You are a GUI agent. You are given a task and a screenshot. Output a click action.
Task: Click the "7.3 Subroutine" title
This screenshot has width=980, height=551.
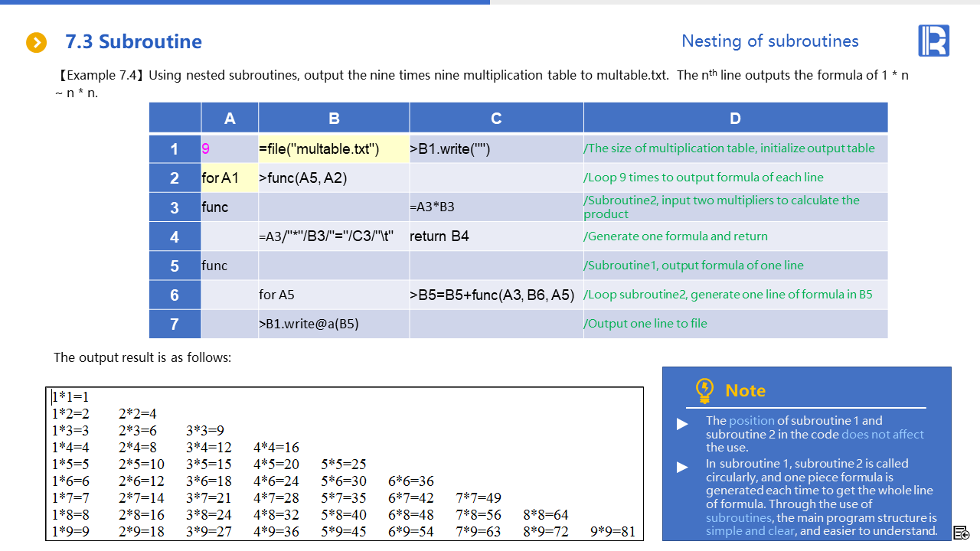point(133,42)
